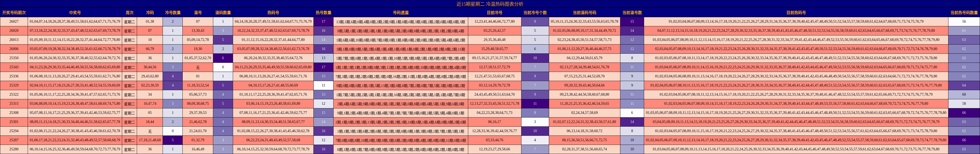Viewport: 980px width, 154px height.
Task: Click omission cell starting 13期,1期,6期
Action: click(401, 22)
